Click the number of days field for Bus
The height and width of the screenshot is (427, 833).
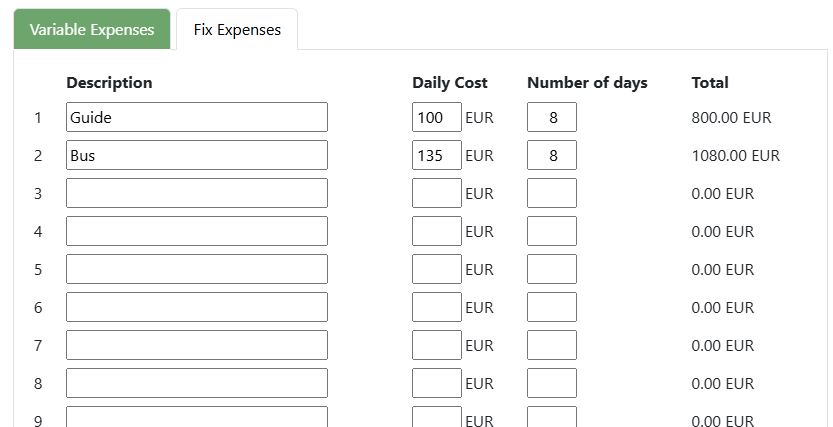[x=551, y=155]
